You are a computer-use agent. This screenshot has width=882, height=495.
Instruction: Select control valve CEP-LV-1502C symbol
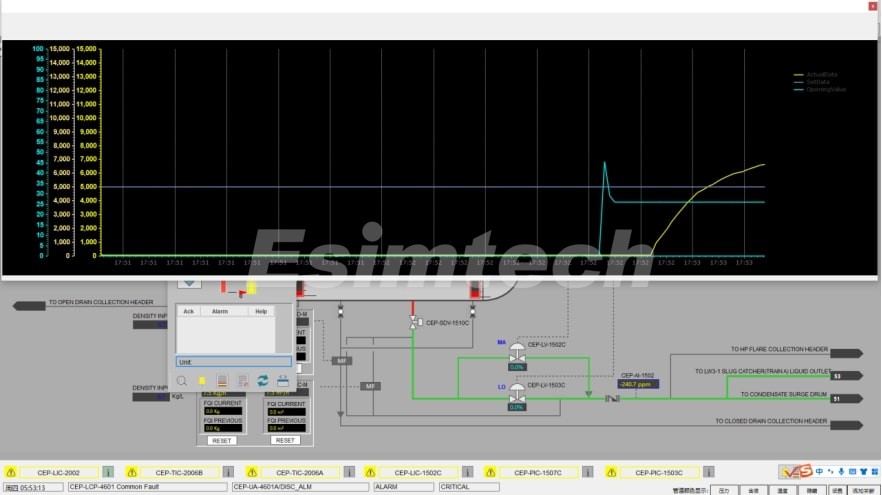pos(517,353)
